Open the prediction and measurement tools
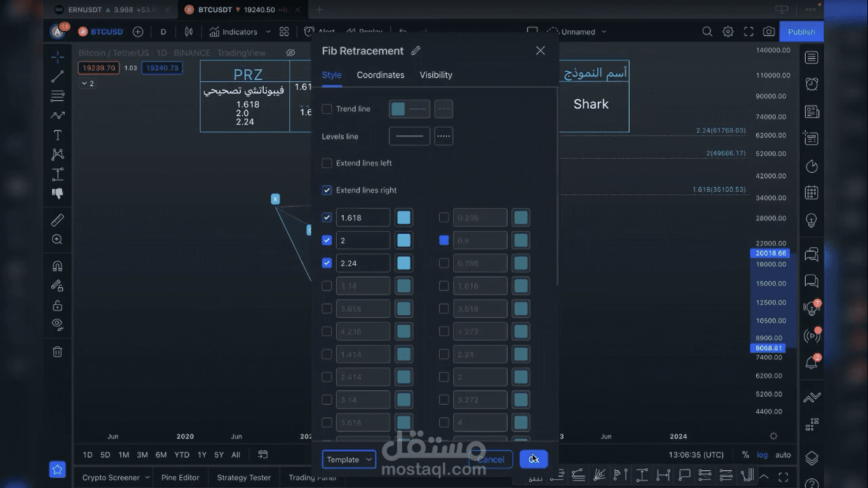This screenshot has width=868, height=488. 57,174
